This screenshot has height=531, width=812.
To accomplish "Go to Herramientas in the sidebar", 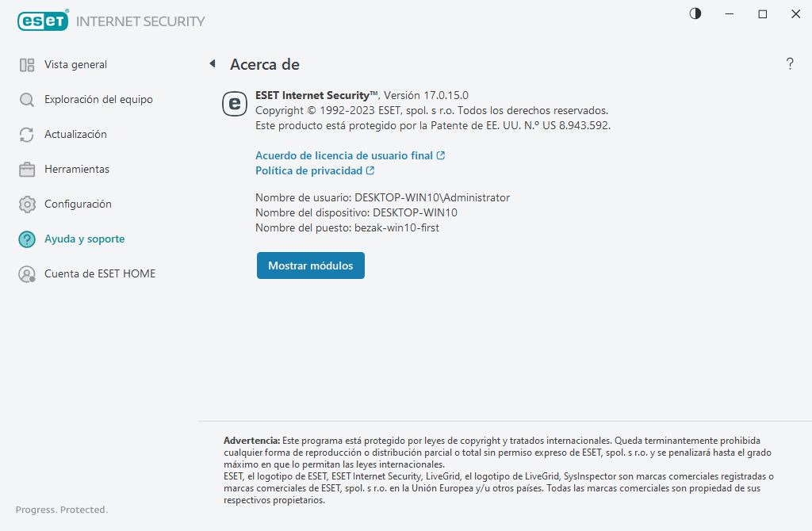I will click(x=77, y=170).
